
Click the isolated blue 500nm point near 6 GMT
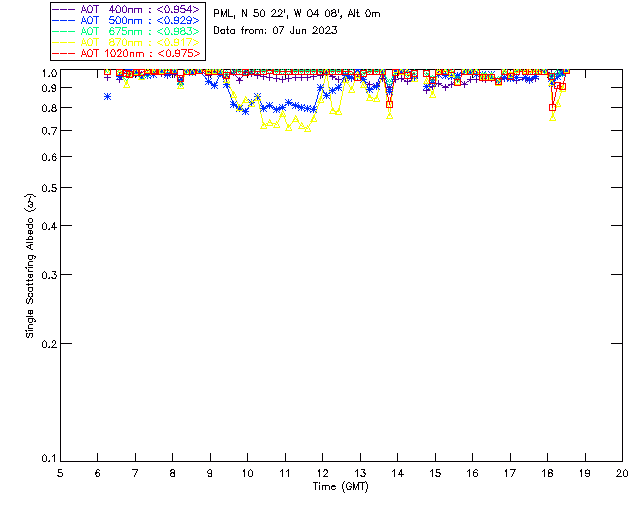[107, 97]
